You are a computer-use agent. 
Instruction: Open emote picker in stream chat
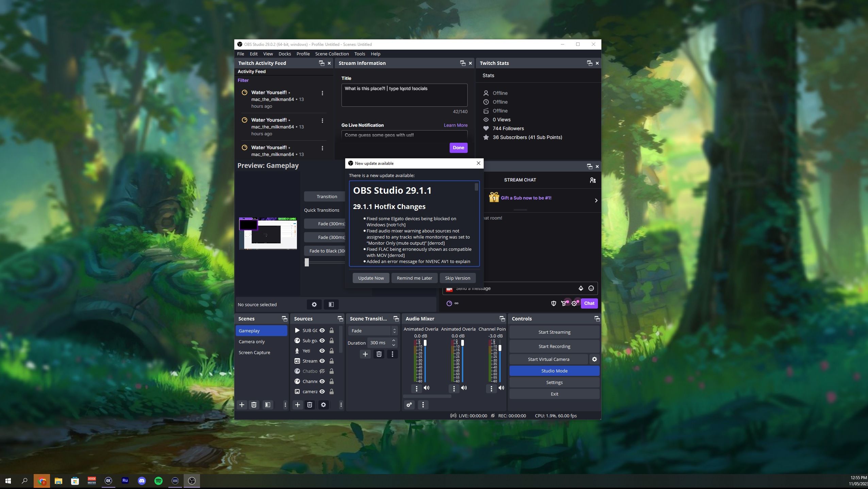pyautogui.click(x=591, y=288)
